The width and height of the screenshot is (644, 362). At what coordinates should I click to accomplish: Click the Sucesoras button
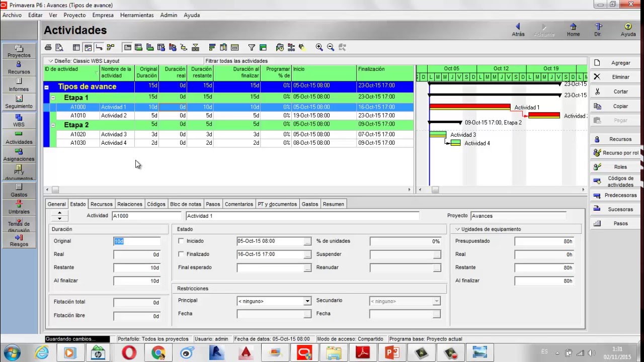pyautogui.click(x=614, y=209)
